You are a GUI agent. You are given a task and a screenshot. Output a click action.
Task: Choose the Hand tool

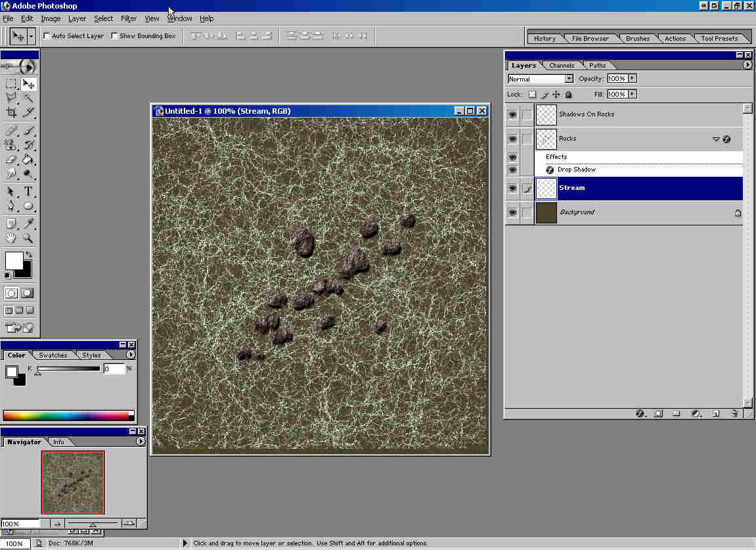[11, 239]
